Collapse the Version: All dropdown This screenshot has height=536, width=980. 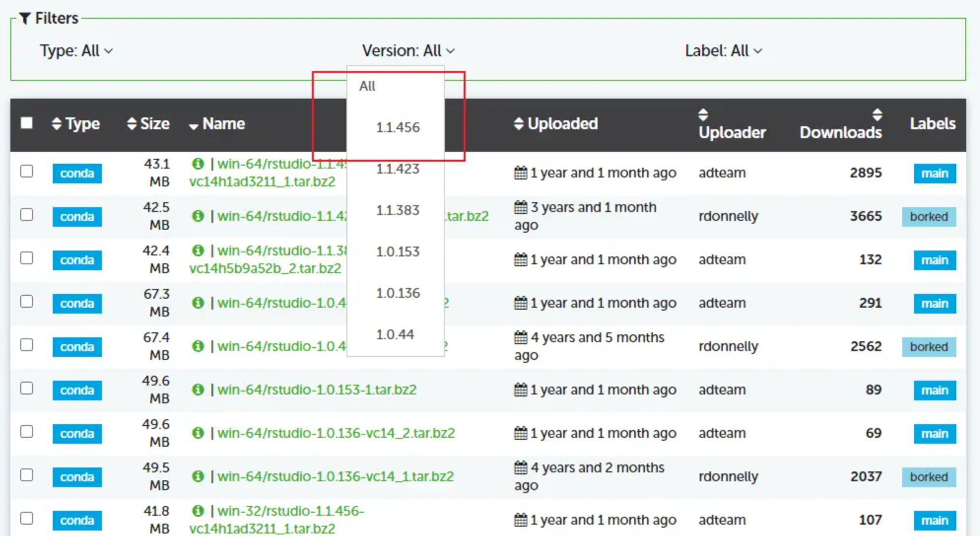click(x=408, y=51)
